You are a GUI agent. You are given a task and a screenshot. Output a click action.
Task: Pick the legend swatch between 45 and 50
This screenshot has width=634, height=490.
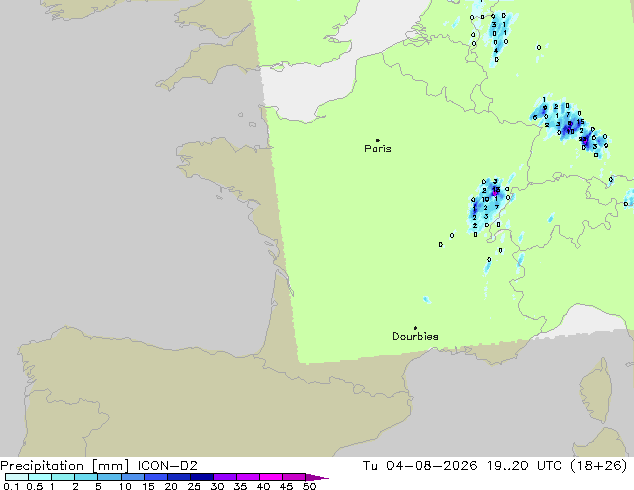[294, 477]
